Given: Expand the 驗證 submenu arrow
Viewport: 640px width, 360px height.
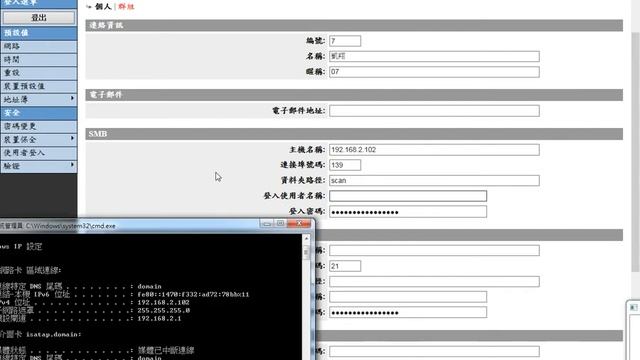Looking at the screenshot, I should click(x=72, y=165).
